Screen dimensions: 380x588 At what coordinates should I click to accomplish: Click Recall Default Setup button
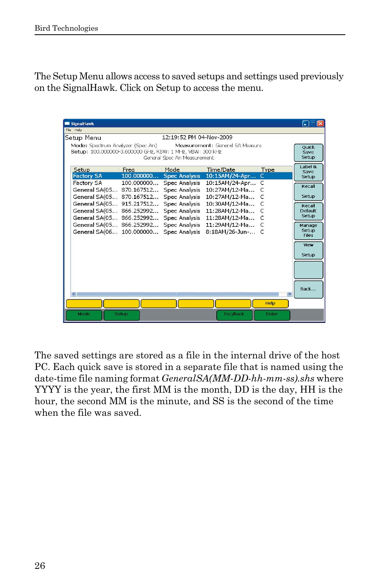(x=308, y=211)
